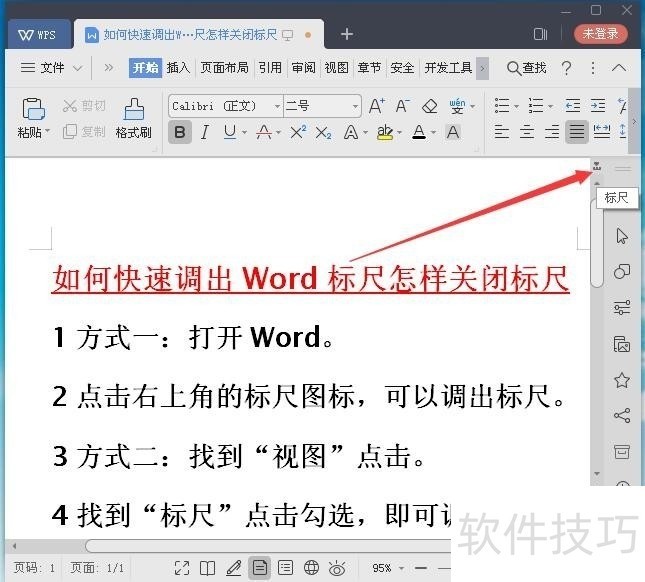
Task: Click the 未登录 login button
Action: [x=601, y=34]
